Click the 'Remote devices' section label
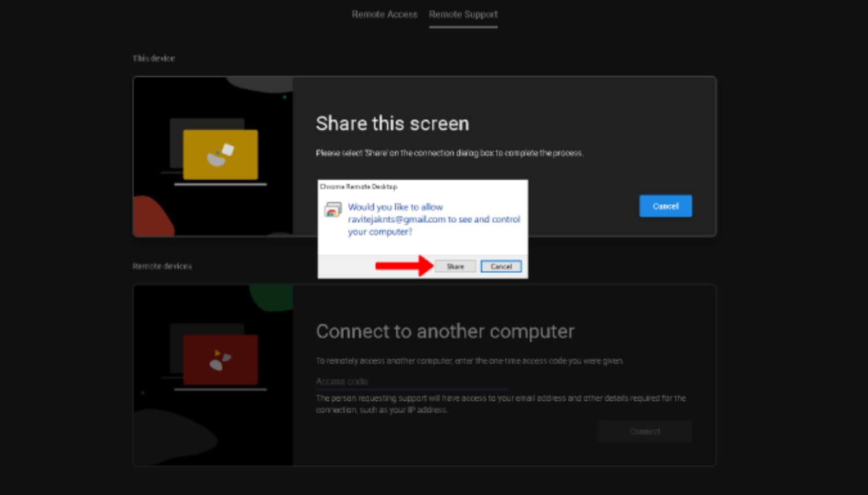 click(x=162, y=266)
